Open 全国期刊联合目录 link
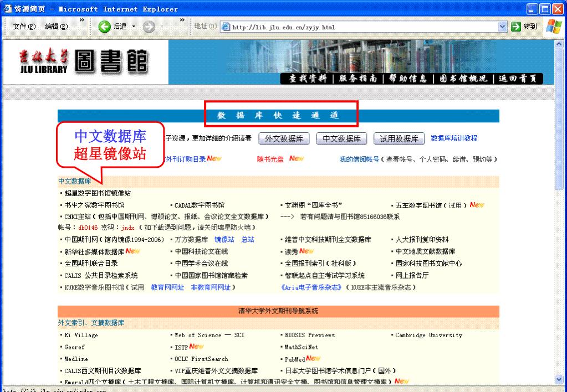Image resolution: width=567 pixels, height=392 pixels. [91, 264]
